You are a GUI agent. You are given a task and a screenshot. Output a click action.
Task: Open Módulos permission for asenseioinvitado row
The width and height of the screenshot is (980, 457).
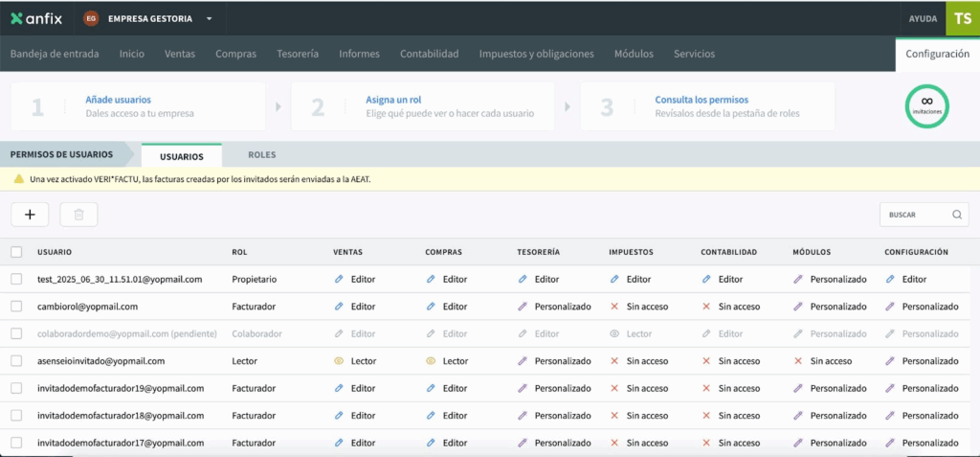[x=822, y=361]
